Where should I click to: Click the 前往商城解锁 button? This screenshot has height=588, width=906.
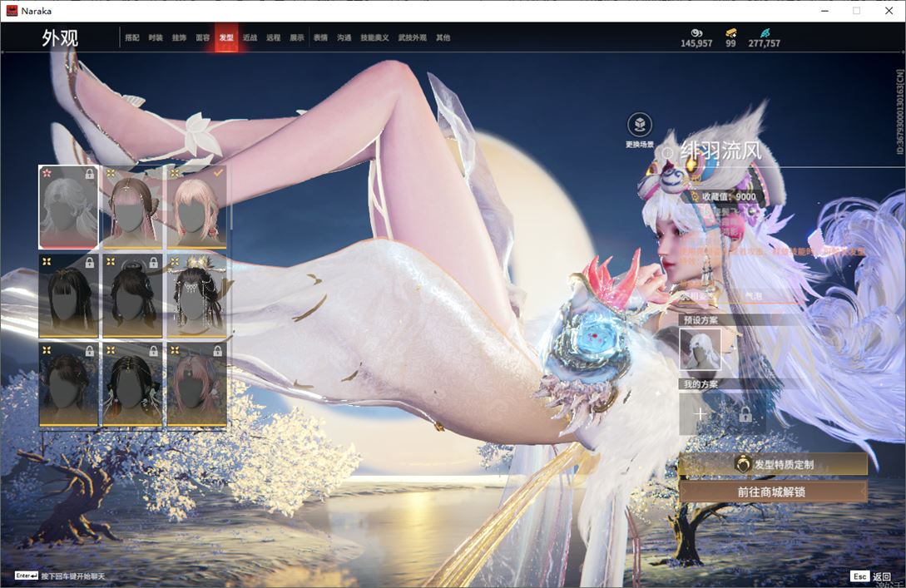[x=773, y=492]
